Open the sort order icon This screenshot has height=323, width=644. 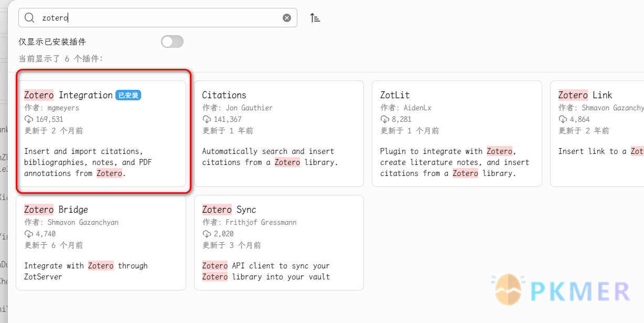point(315,18)
